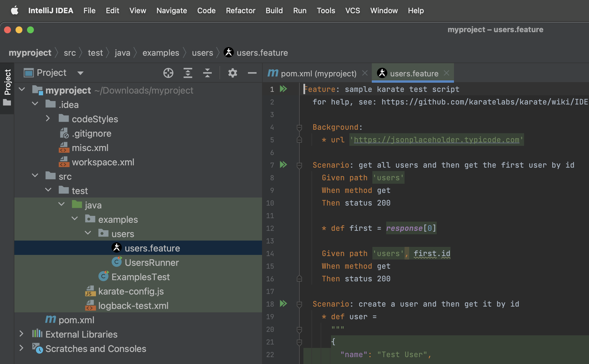Click the Collapse All icon in Project panel
The width and height of the screenshot is (589, 364).
click(x=207, y=73)
